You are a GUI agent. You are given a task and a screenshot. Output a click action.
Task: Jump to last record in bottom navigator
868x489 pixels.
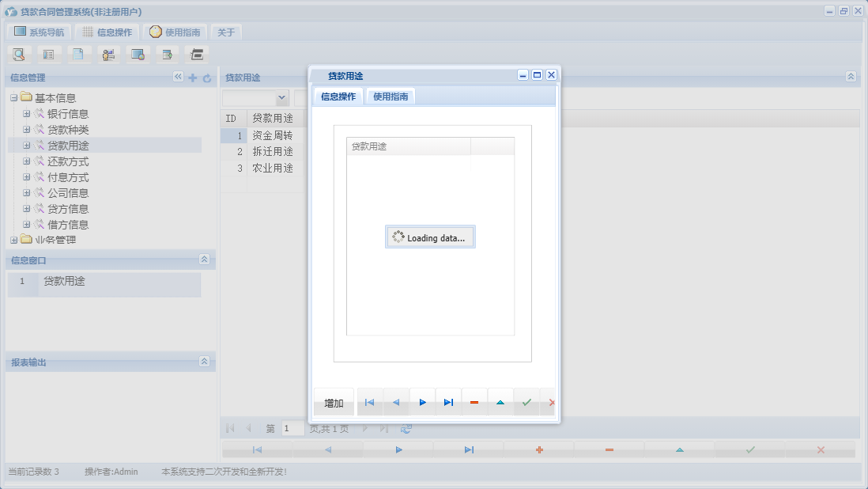469,449
